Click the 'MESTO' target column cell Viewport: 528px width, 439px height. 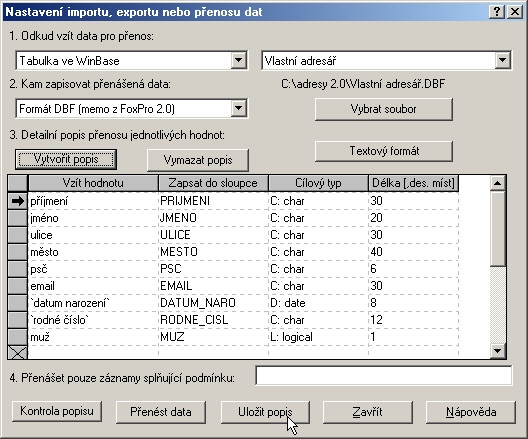pos(213,252)
